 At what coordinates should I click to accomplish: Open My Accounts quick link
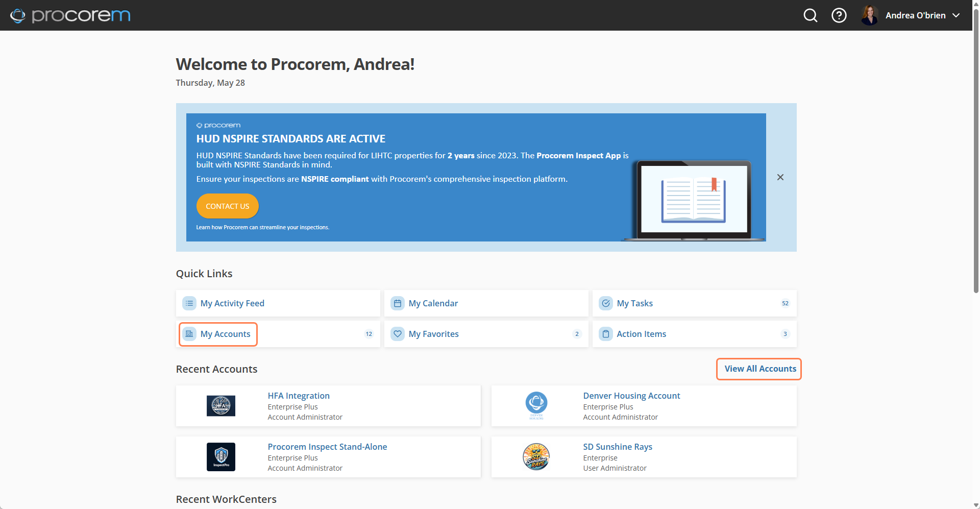click(226, 334)
